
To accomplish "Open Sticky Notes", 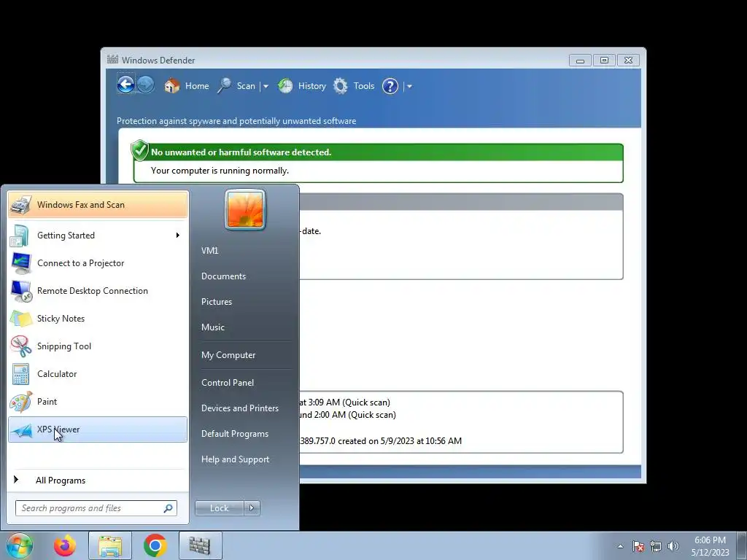I will (x=98, y=318).
